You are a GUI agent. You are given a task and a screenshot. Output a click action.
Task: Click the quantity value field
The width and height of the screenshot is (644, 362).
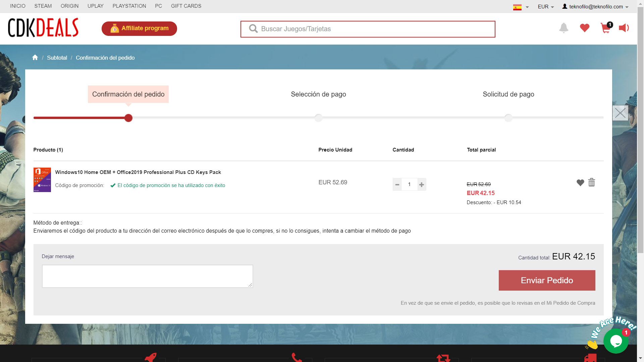point(409,184)
